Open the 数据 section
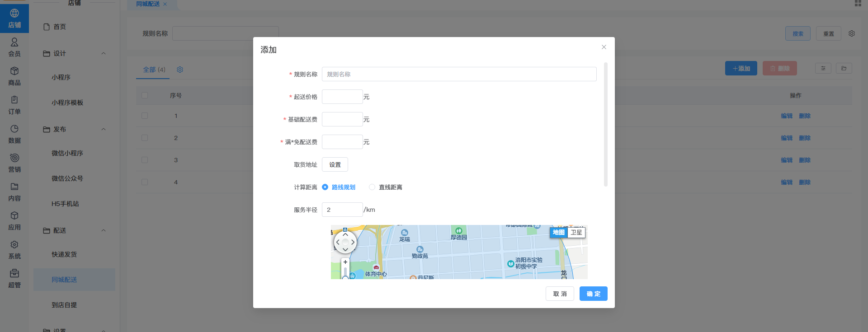 click(x=14, y=134)
